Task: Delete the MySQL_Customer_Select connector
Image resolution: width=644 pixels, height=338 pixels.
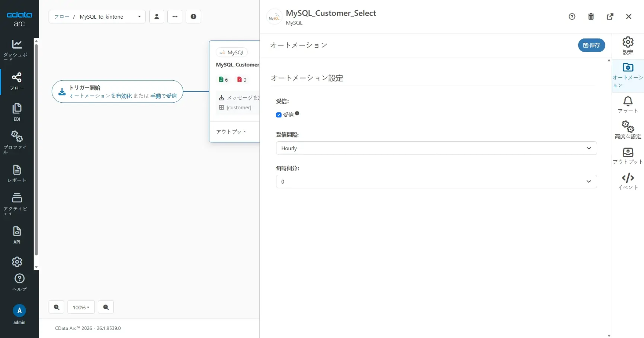Action: (591, 16)
